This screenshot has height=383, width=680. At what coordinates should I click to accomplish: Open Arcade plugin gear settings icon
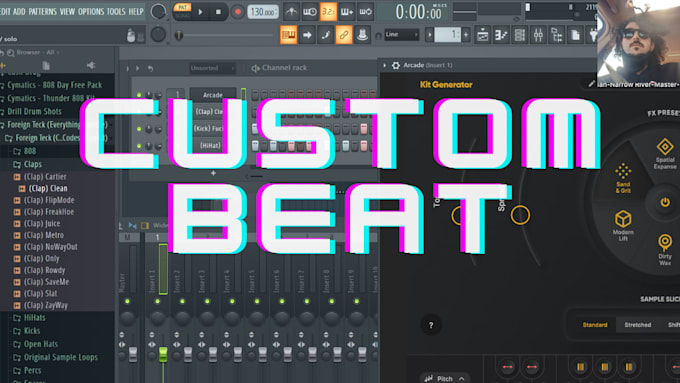pyautogui.click(x=396, y=65)
